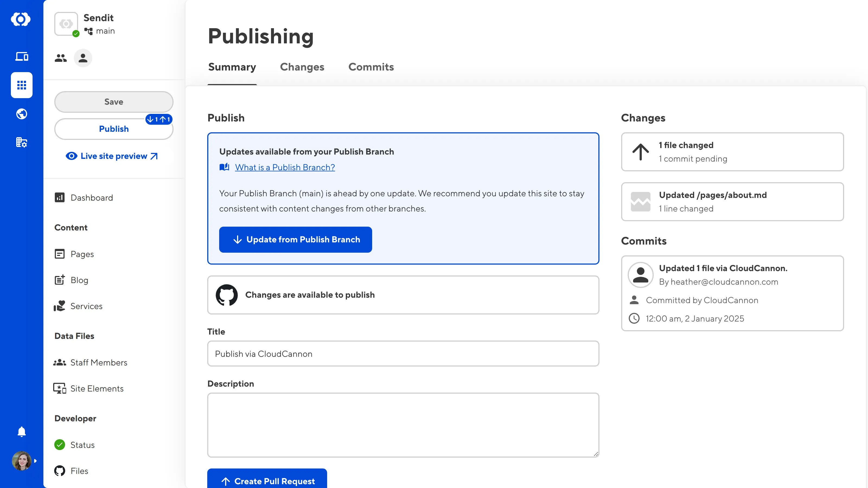Click Update from Publish Branch button
868x488 pixels.
[x=295, y=239]
